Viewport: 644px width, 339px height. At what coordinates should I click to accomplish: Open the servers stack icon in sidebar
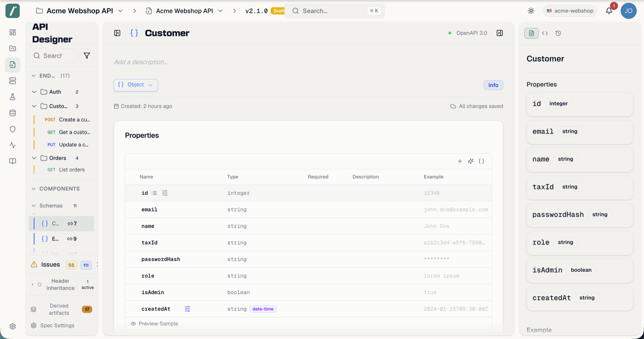point(12,81)
